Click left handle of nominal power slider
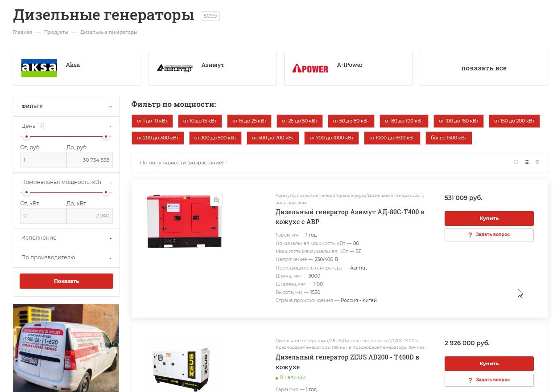553x392 pixels. [x=27, y=192]
